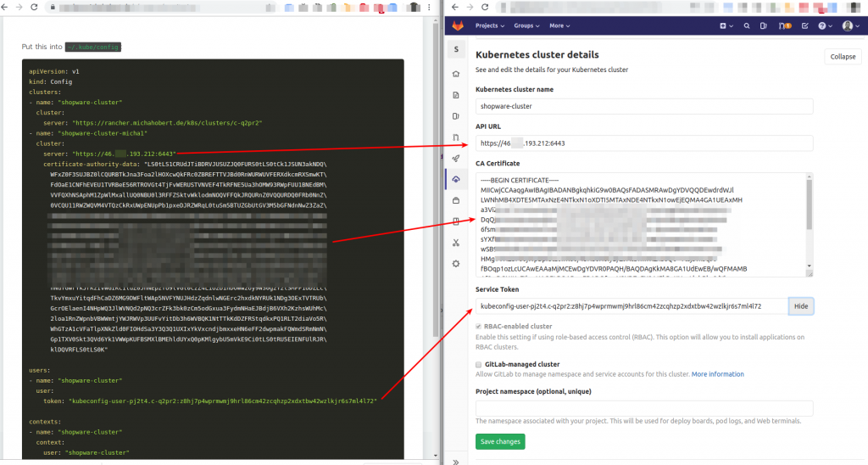Screen dimensions: 868x465
Task: Click the 'shopware-cluster-michal' name line
Action: tap(88, 133)
